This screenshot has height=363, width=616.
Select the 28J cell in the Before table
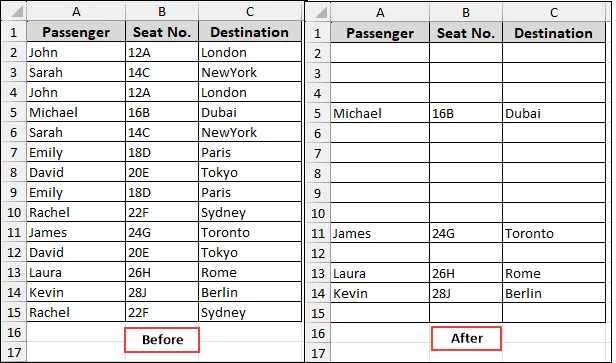pyautogui.click(x=162, y=292)
